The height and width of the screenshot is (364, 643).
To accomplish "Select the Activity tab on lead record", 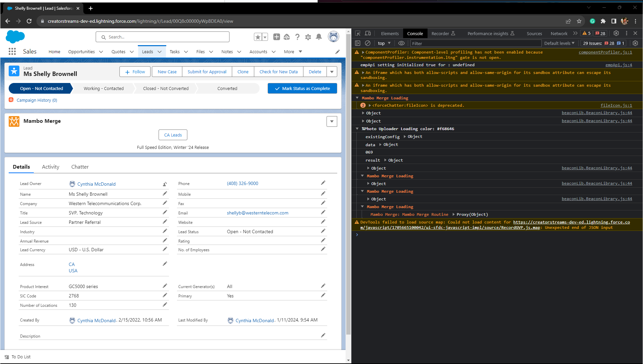I will [50, 167].
